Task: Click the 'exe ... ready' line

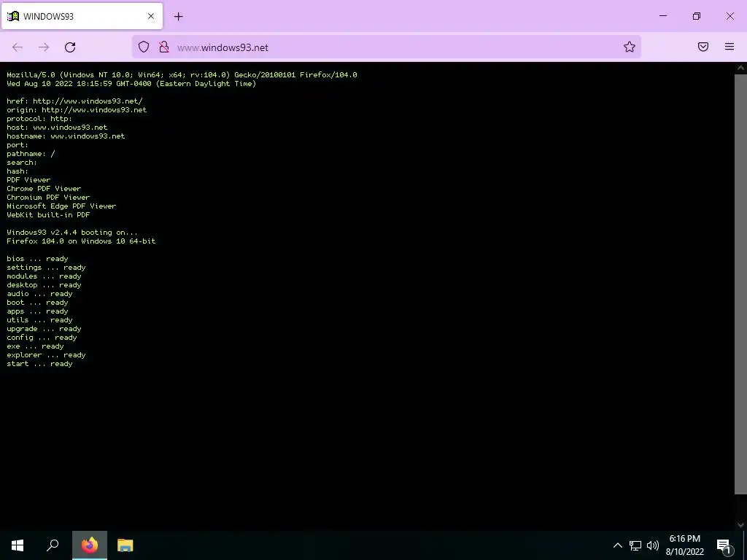Action: [35, 346]
